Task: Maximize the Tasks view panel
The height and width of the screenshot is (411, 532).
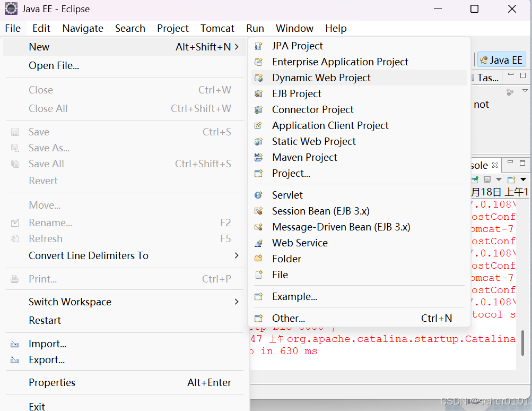Action: (523, 75)
